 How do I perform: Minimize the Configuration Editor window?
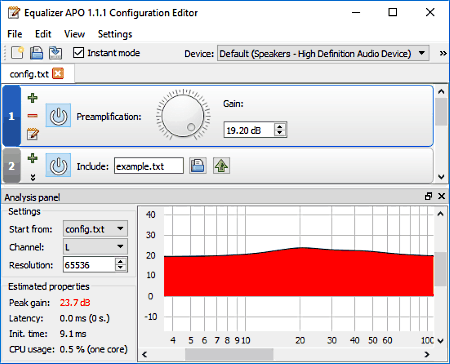[356, 13]
